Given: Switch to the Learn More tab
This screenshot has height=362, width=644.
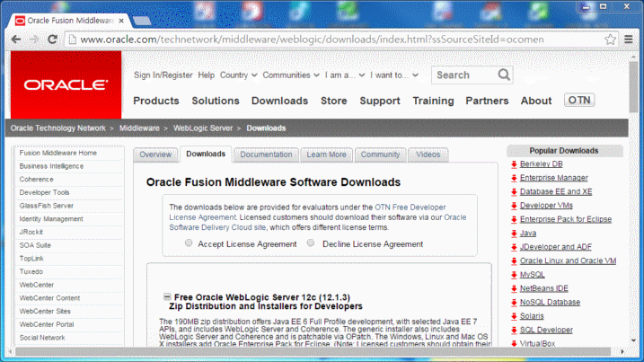Looking at the screenshot, I should (x=327, y=155).
